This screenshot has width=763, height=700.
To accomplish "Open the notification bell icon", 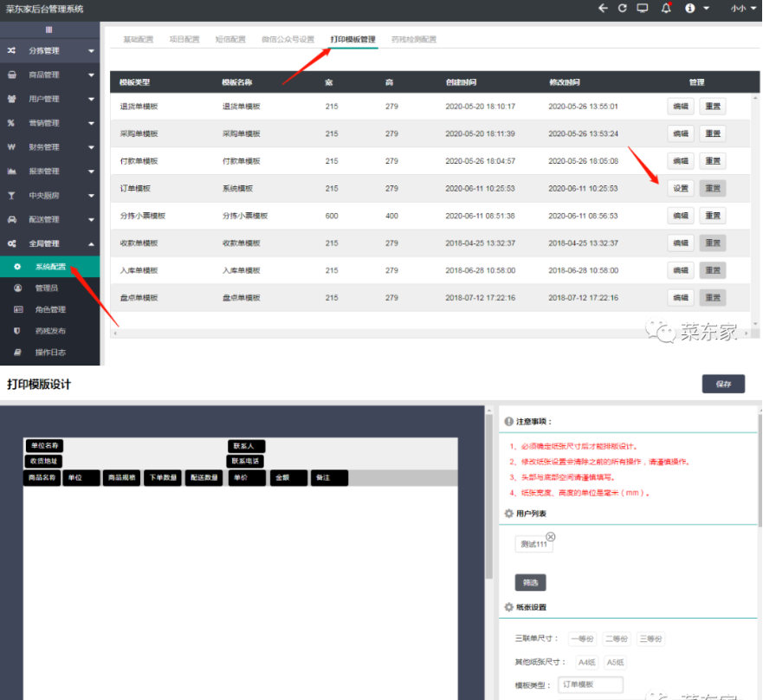I will pyautogui.click(x=666, y=8).
